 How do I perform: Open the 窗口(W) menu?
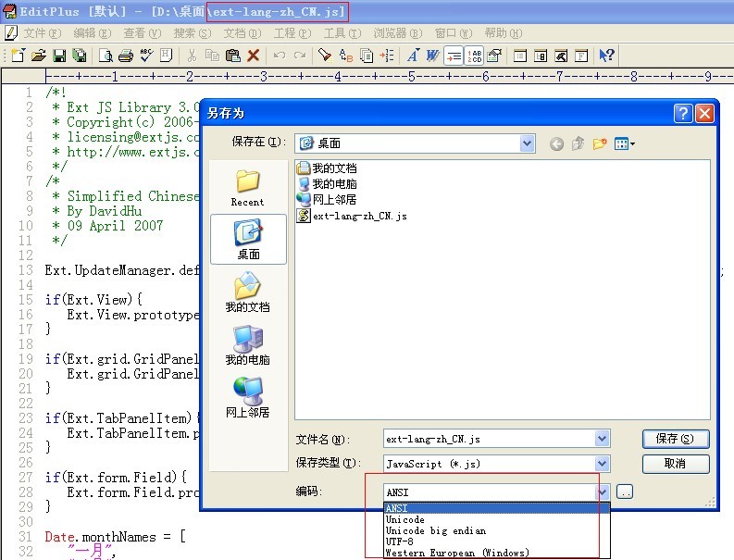(454, 32)
